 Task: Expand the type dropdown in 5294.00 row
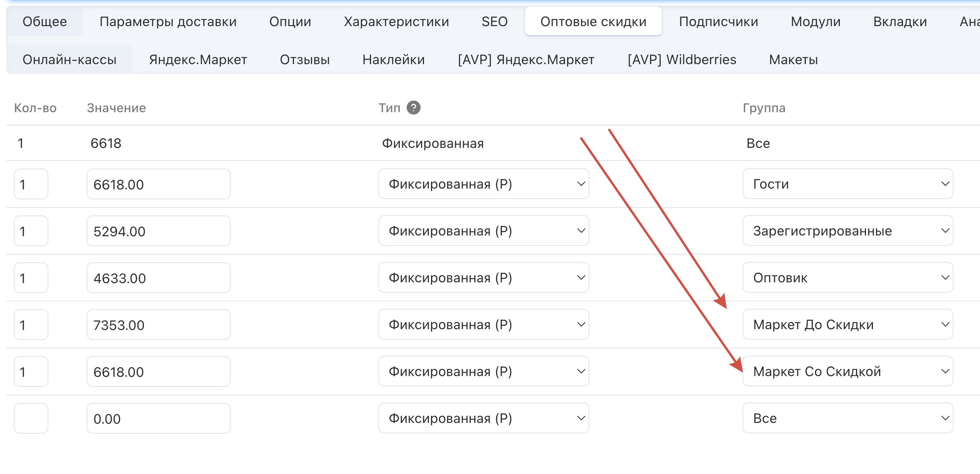[x=483, y=231]
